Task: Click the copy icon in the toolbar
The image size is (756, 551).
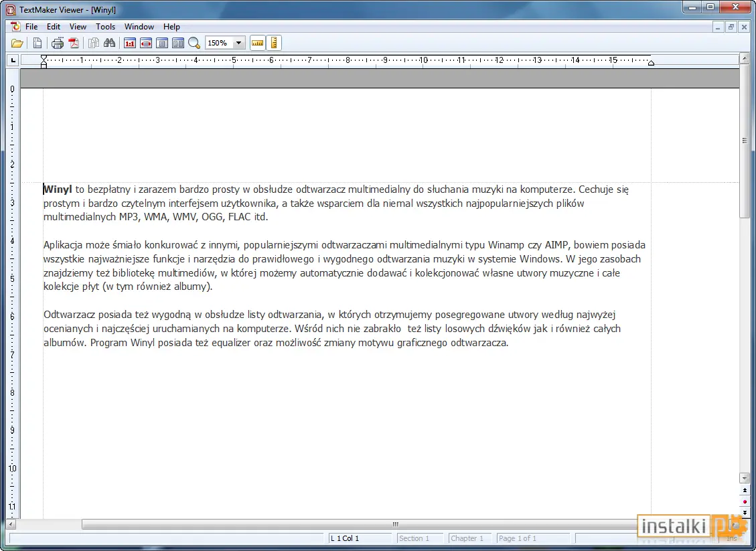Action: [x=94, y=44]
